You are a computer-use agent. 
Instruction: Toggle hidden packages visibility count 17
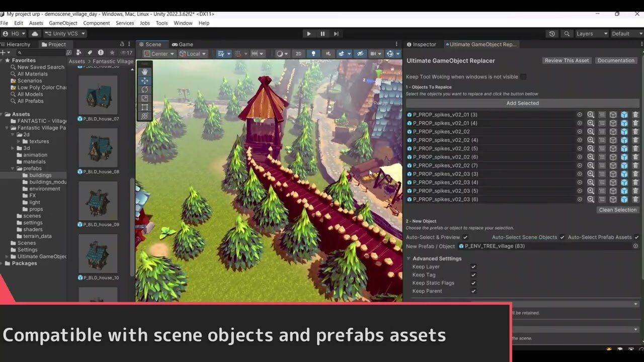point(126,53)
